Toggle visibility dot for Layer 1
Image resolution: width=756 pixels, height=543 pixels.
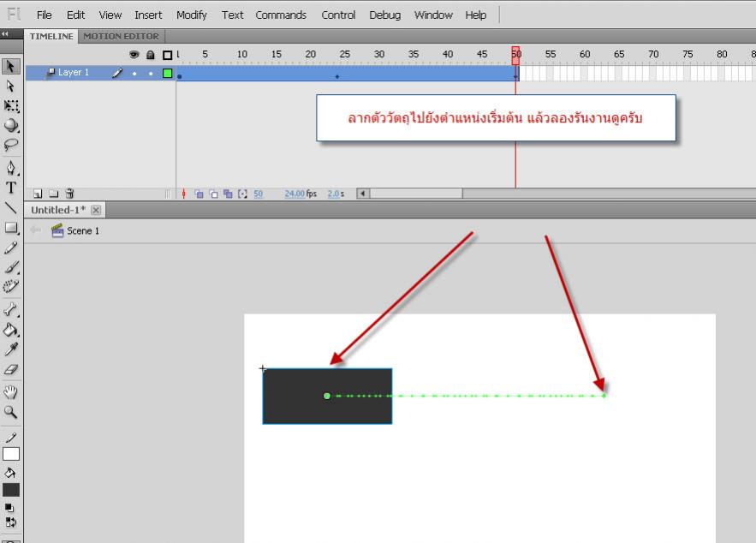134,73
